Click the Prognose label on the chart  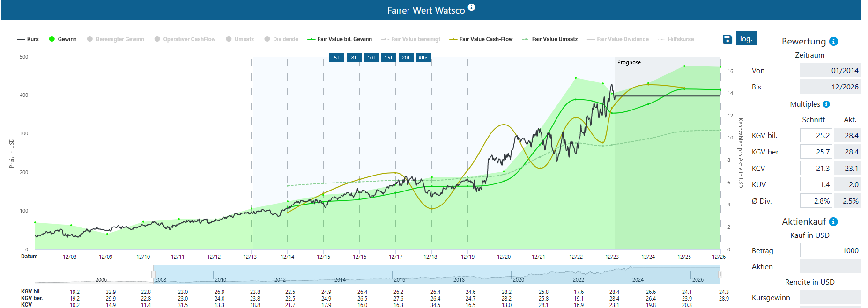(x=629, y=62)
